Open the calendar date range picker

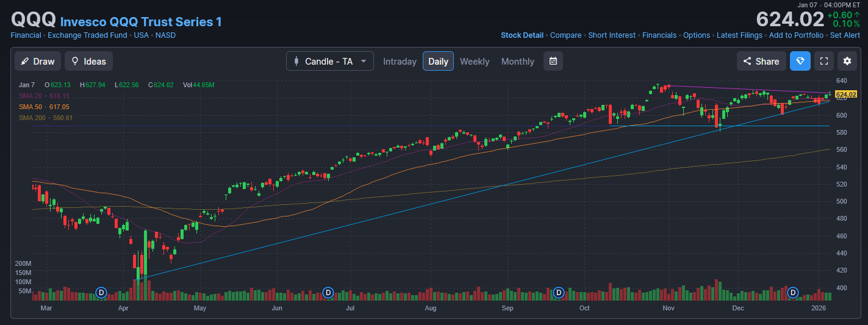[553, 61]
